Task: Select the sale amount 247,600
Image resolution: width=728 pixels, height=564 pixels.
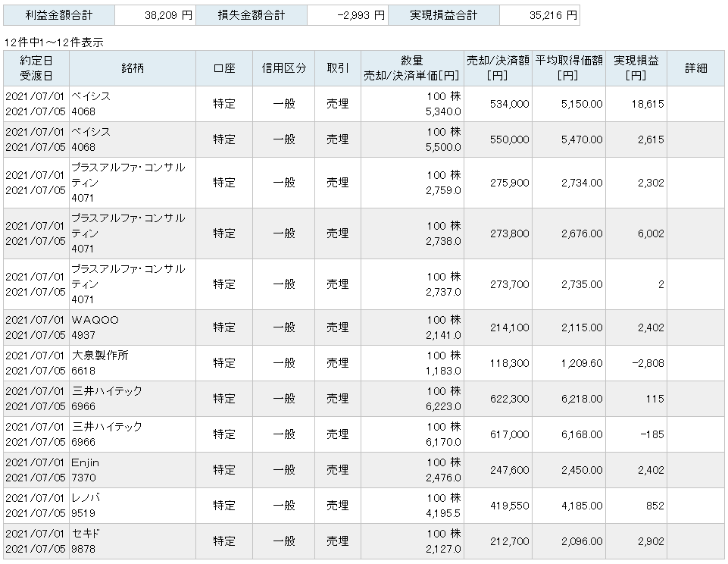Action: (x=509, y=470)
